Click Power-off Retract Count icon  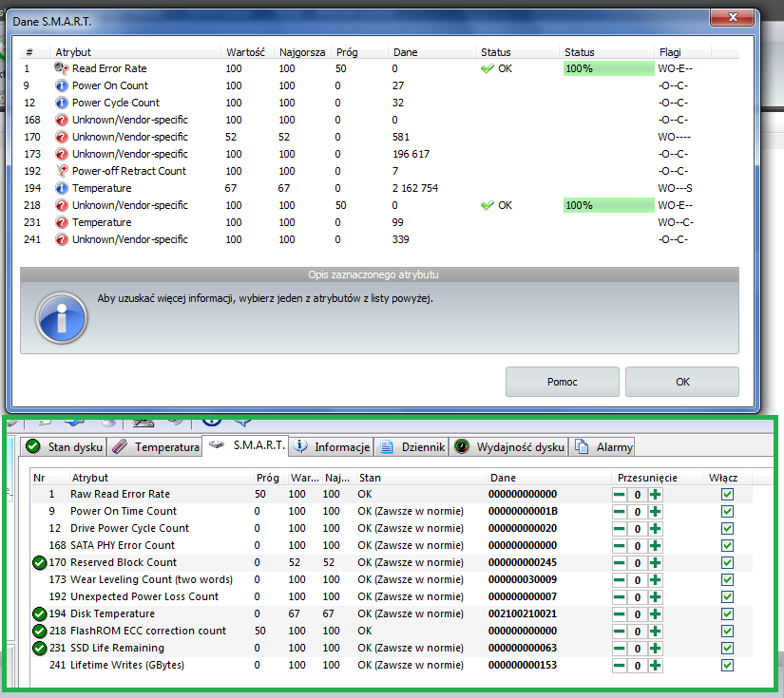(62, 171)
